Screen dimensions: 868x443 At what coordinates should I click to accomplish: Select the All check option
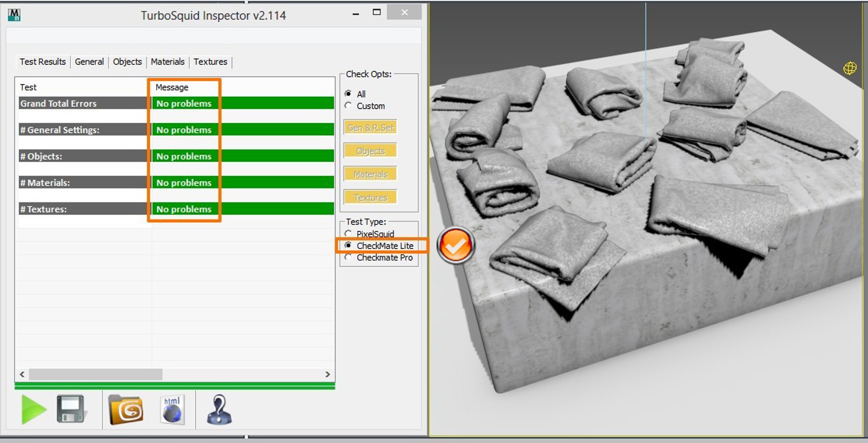(x=355, y=94)
